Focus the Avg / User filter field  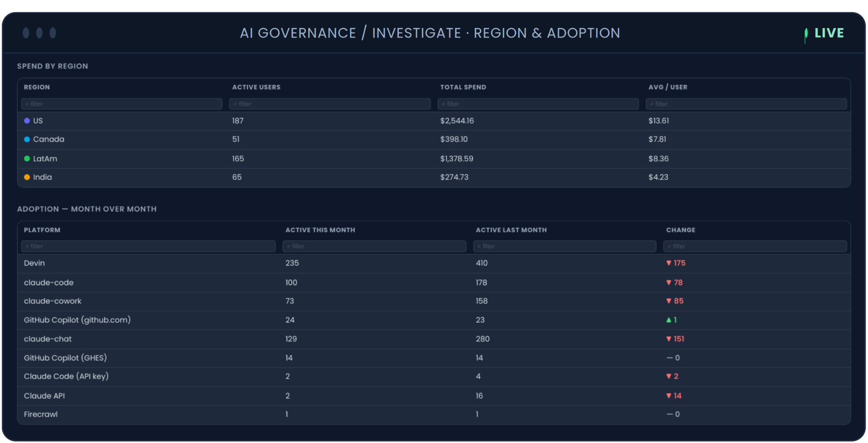pos(746,104)
